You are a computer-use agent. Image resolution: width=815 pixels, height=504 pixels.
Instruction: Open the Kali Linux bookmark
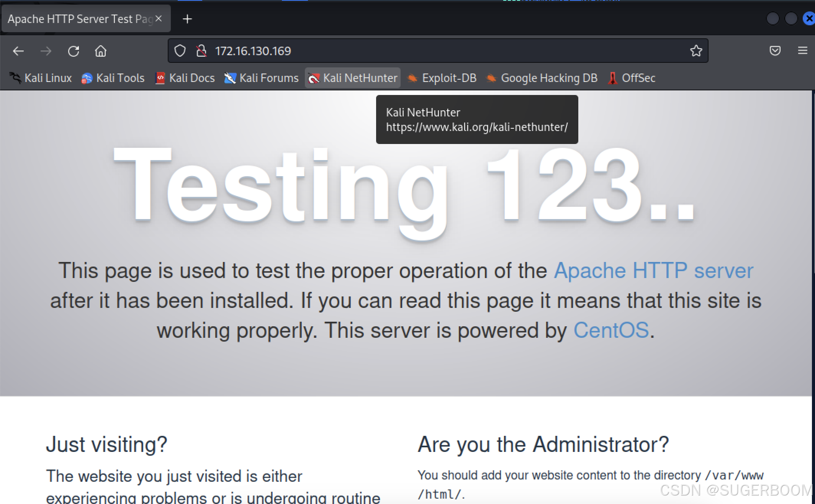coord(40,78)
